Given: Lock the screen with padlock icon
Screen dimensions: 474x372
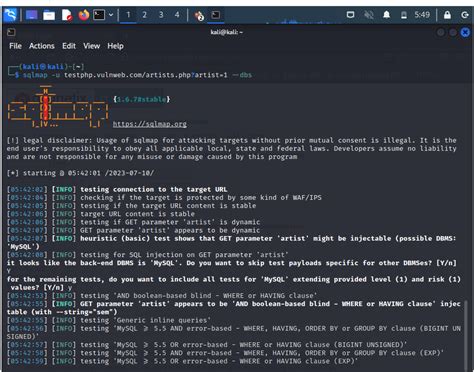Looking at the screenshot, I should click(x=447, y=15).
